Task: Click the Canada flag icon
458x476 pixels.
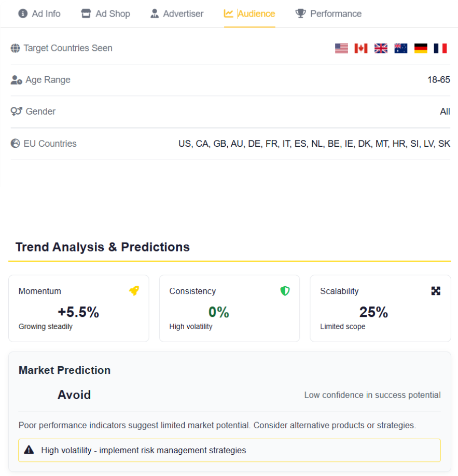Action: [x=361, y=48]
